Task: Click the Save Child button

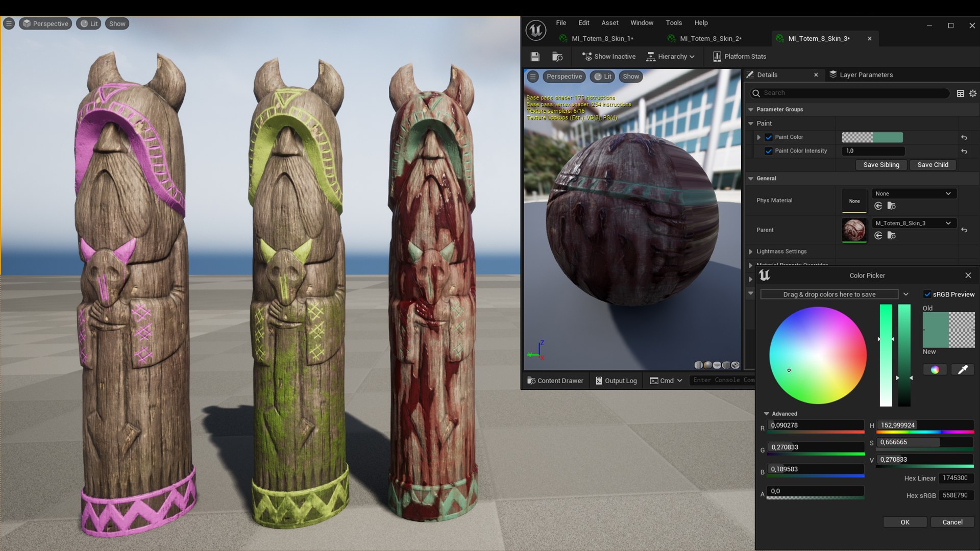Action: coord(933,165)
